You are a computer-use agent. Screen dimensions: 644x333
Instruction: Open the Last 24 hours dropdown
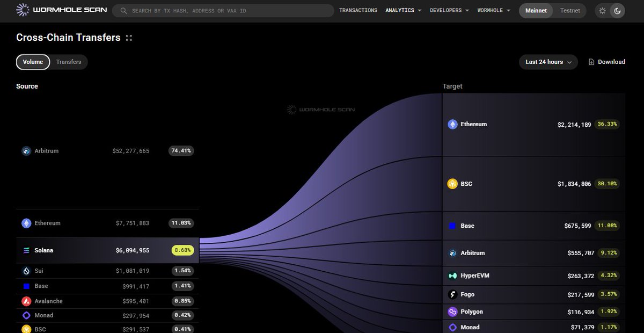pyautogui.click(x=548, y=62)
